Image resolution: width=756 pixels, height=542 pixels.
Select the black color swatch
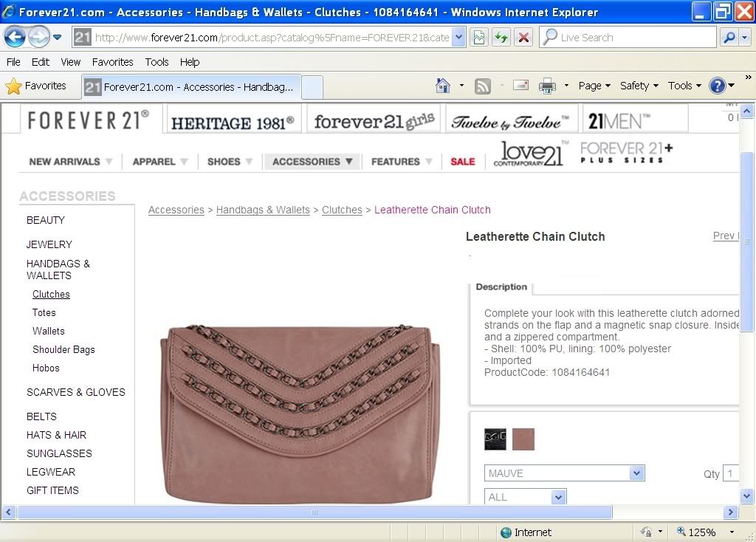click(495, 439)
